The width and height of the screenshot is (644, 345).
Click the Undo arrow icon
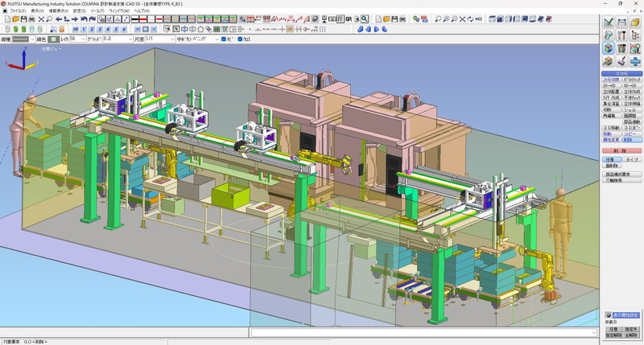[x=83, y=18]
